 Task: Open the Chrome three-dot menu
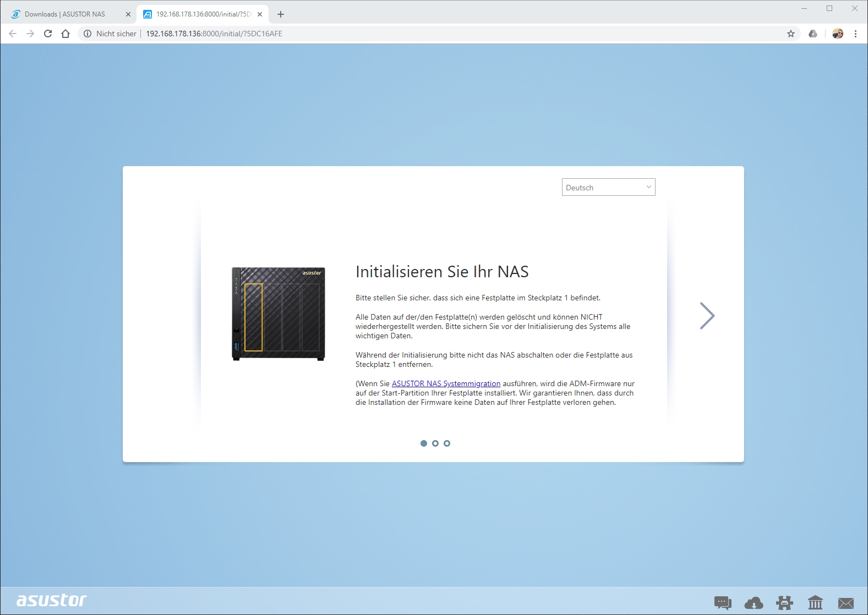click(x=855, y=34)
